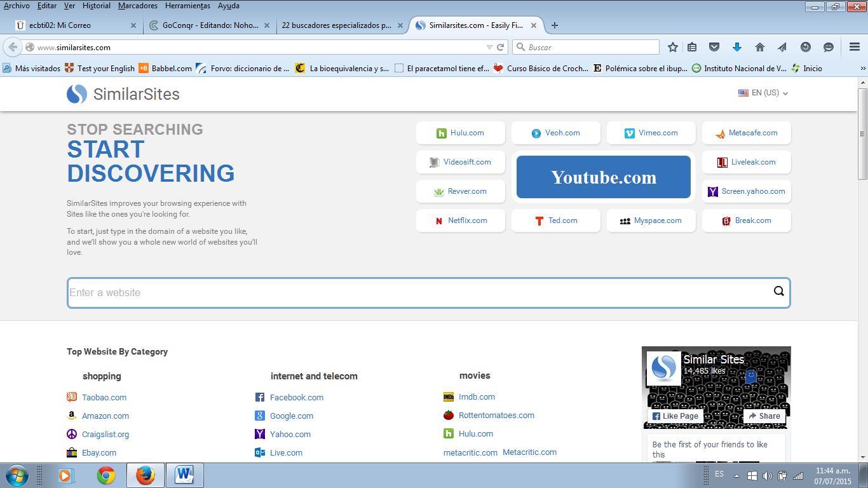
Task: Go to the Firefox home page icon
Action: (x=759, y=47)
